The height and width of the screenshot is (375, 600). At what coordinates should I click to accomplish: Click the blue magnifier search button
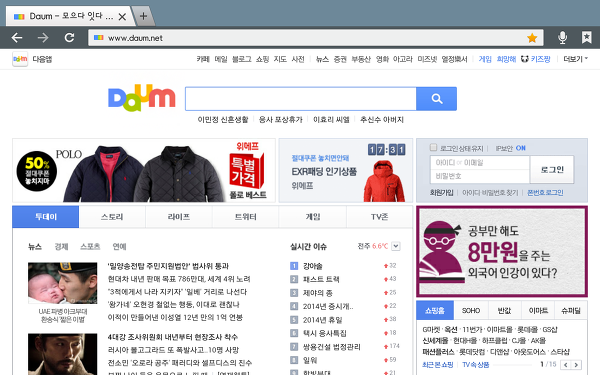pyautogui.click(x=437, y=99)
